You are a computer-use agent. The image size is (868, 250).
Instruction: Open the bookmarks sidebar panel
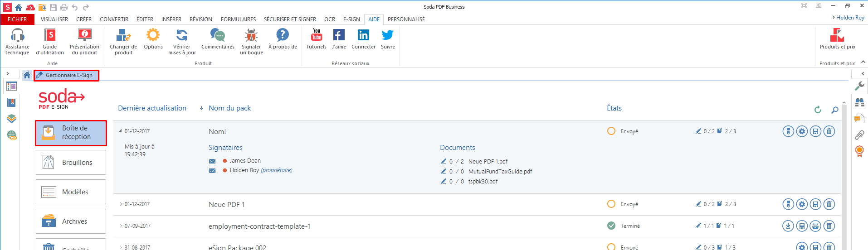[12, 102]
